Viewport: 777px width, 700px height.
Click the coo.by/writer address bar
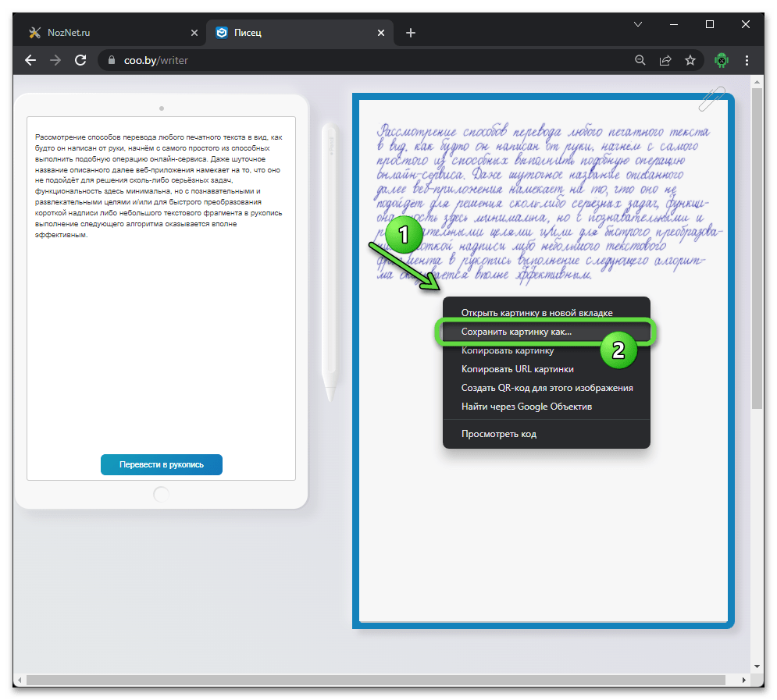pyautogui.click(x=351, y=60)
